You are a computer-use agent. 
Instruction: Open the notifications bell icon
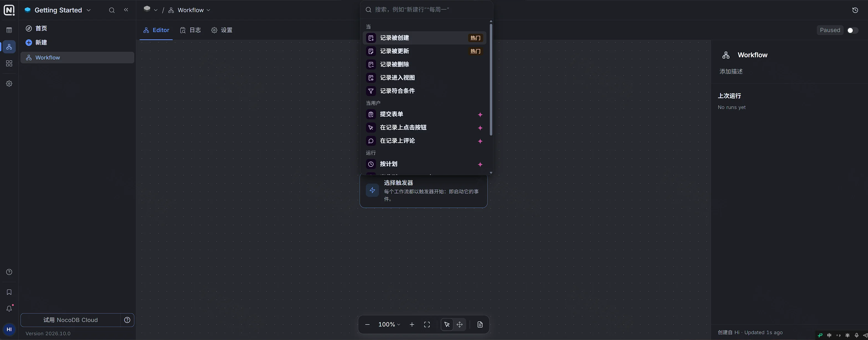(9, 309)
